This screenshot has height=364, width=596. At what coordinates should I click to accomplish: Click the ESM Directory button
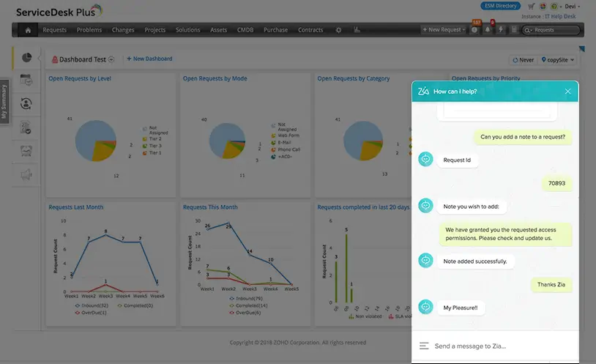pyautogui.click(x=500, y=6)
